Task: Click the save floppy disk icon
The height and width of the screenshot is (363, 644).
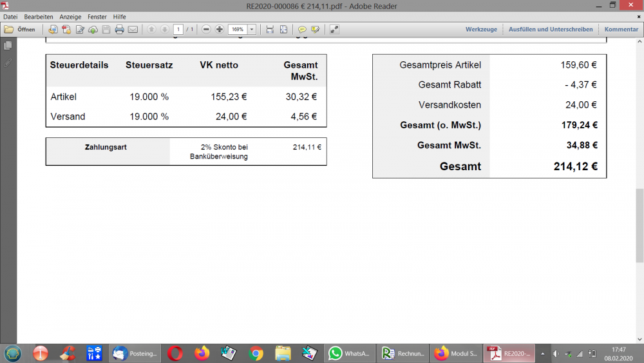Action: tap(106, 29)
